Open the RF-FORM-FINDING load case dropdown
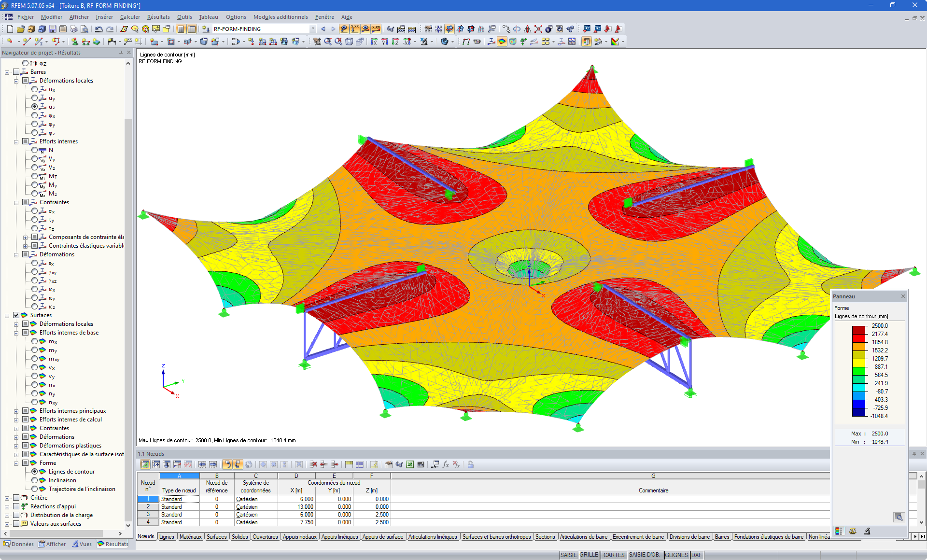The width and height of the screenshot is (927, 560). point(312,28)
